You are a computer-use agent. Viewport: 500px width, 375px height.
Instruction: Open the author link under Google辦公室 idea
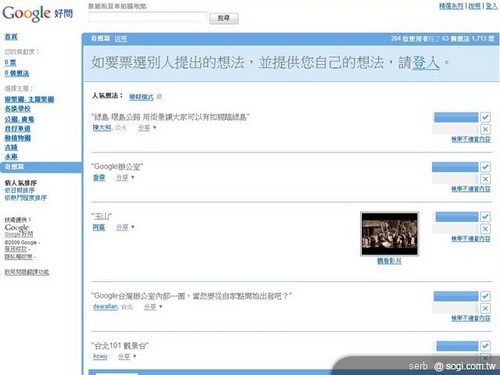coord(99,178)
